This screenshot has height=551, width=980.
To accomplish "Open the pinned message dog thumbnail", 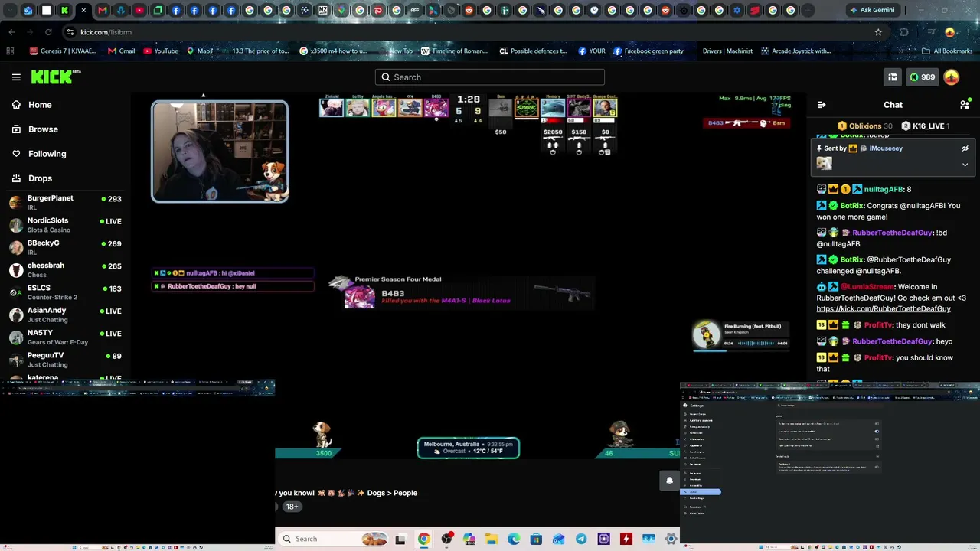I will point(825,163).
